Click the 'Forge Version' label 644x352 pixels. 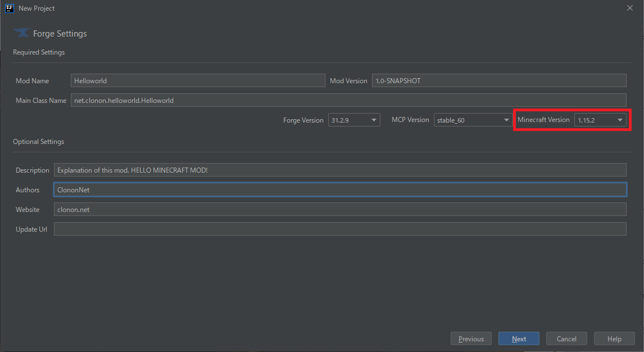click(x=303, y=120)
